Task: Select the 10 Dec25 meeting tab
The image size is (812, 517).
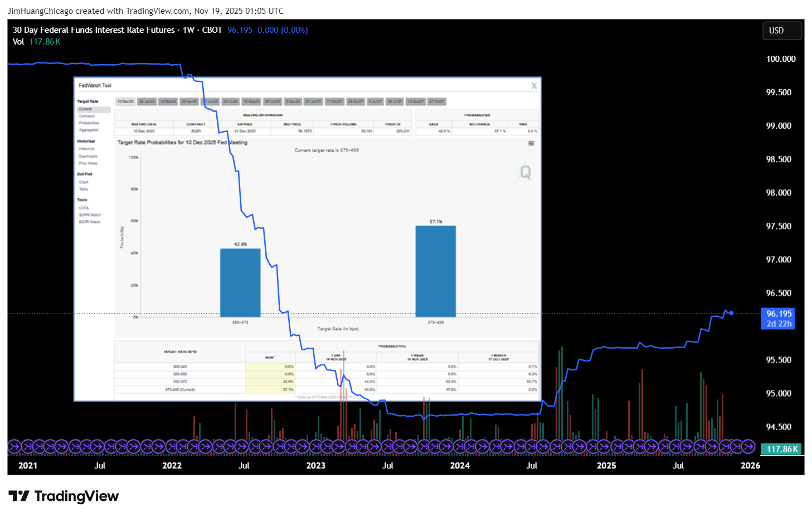Action: point(125,101)
